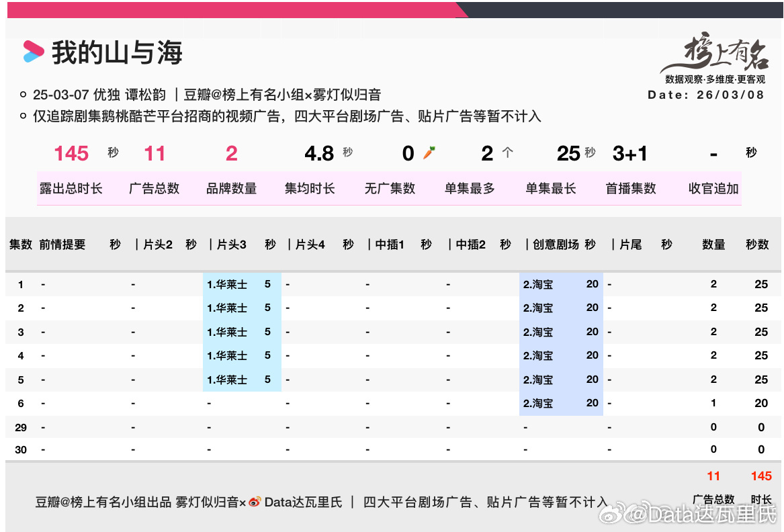Click the circle bullet before the 仅追踪 note line

24,116
